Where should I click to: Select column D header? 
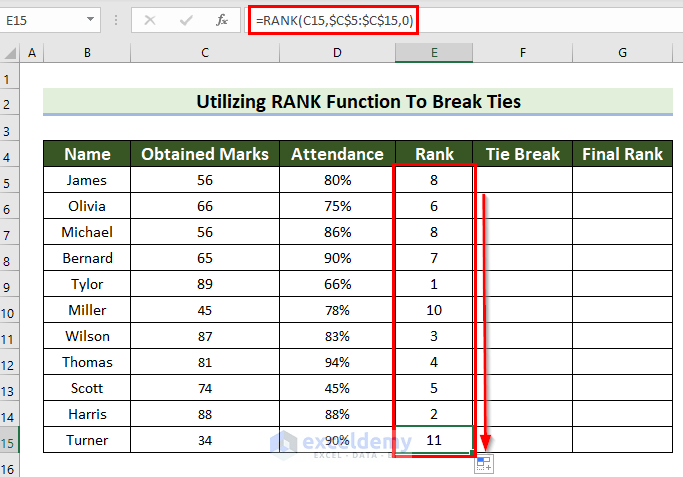(337, 53)
